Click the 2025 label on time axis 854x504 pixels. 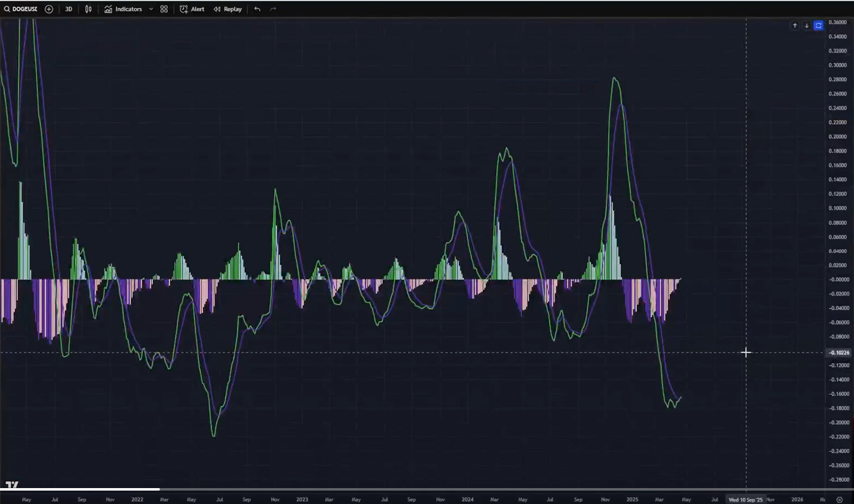tap(633, 499)
